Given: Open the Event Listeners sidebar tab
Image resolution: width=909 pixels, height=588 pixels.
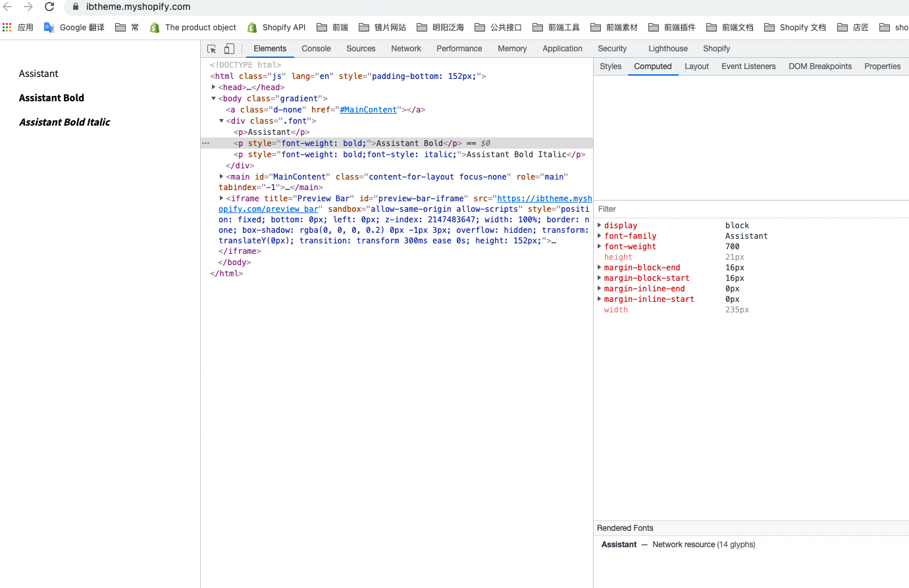Looking at the screenshot, I should 748,66.
